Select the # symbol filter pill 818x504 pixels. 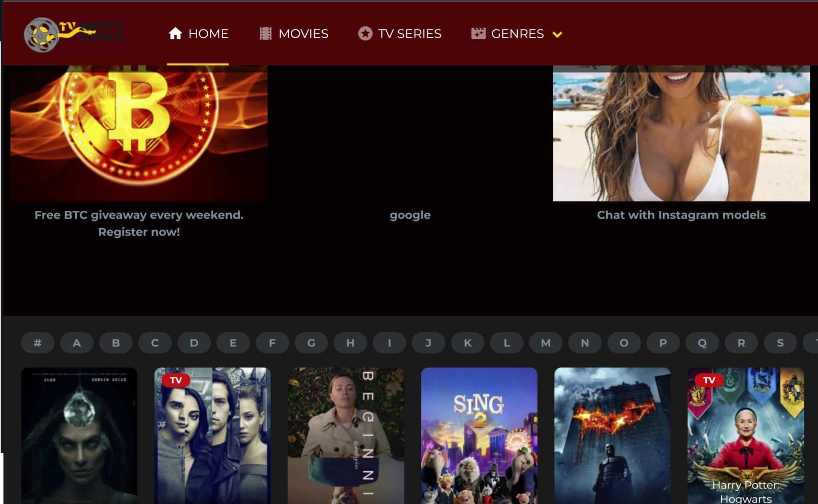[x=38, y=343]
